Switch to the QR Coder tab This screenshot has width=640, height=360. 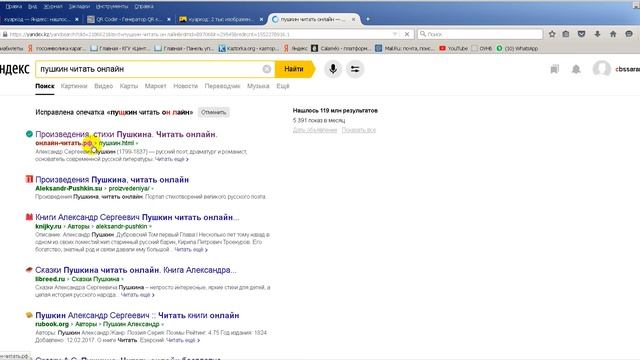[129, 19]
